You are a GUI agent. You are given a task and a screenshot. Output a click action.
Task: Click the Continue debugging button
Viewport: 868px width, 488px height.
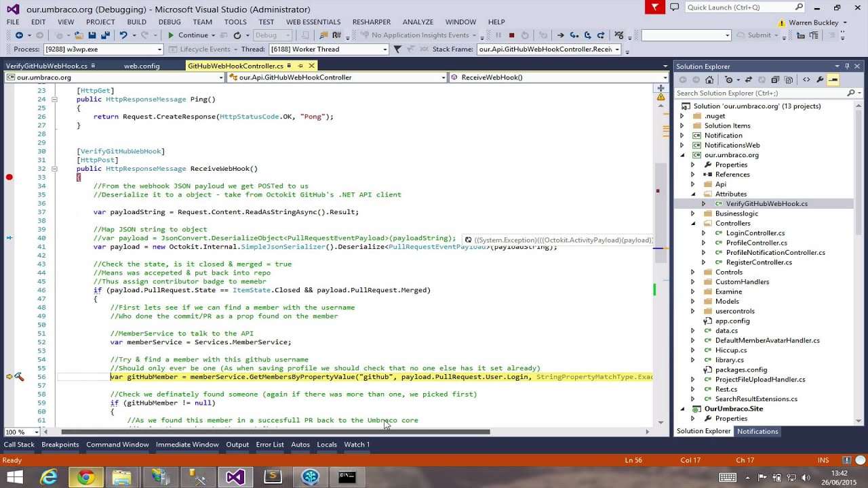coord(188,35)
